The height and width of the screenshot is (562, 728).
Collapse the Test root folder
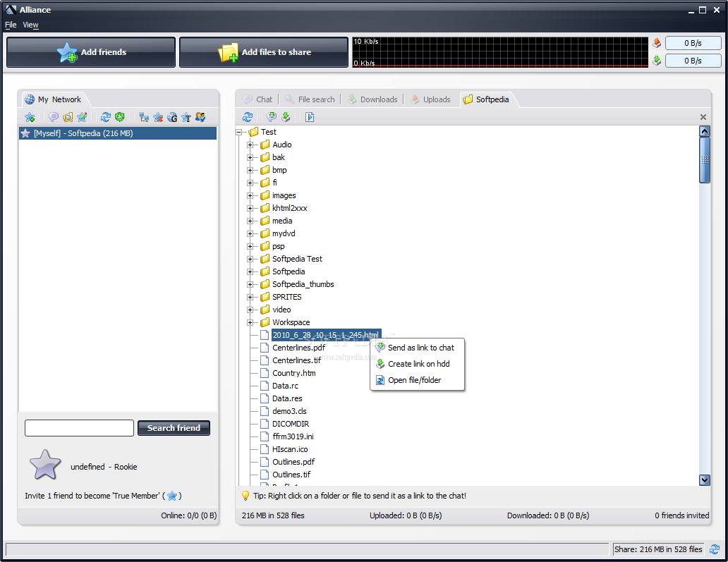click(238, 133)
